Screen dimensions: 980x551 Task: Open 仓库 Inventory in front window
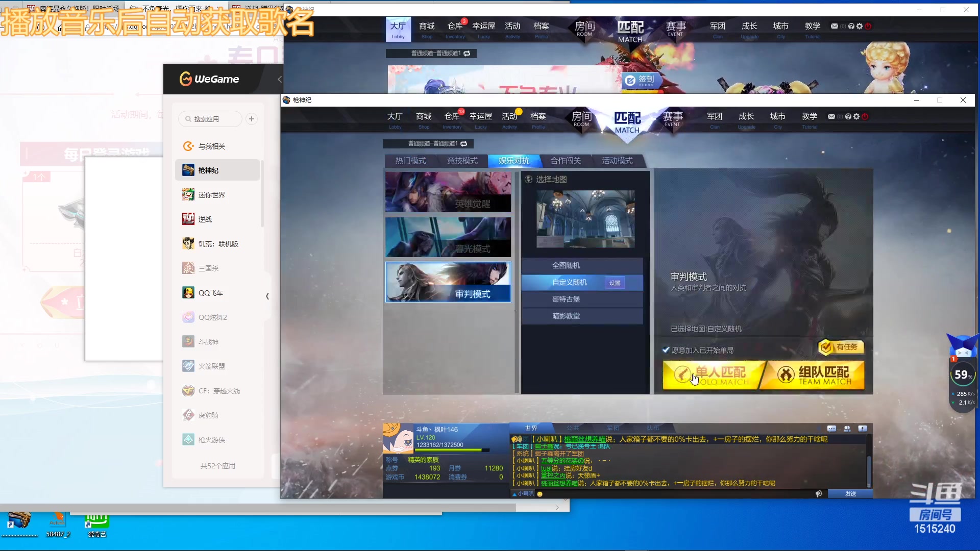point(452,120)
